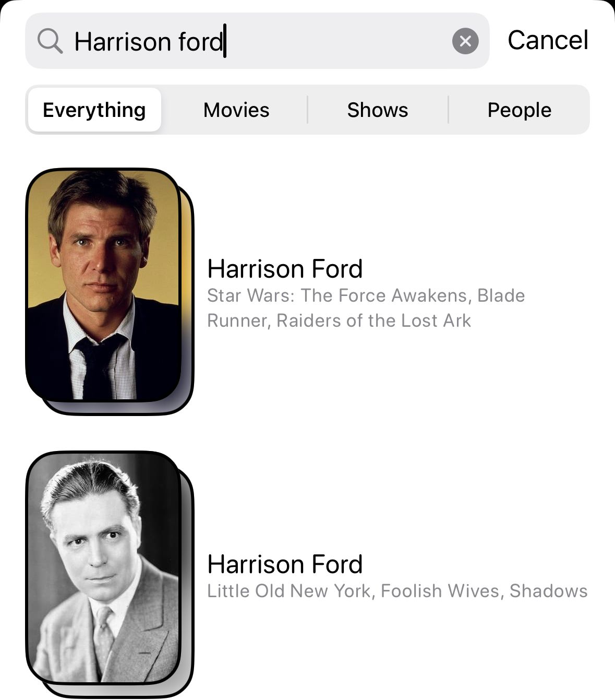Screen dimensions: 615x700
Task: Cancel the search
Action: click(x=548, y=40)
